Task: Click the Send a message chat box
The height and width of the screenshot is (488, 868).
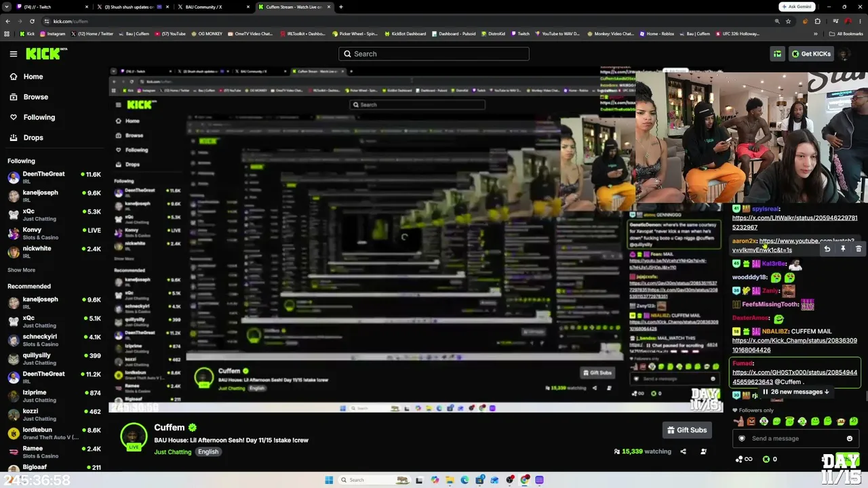Action: tap(795, 439)
